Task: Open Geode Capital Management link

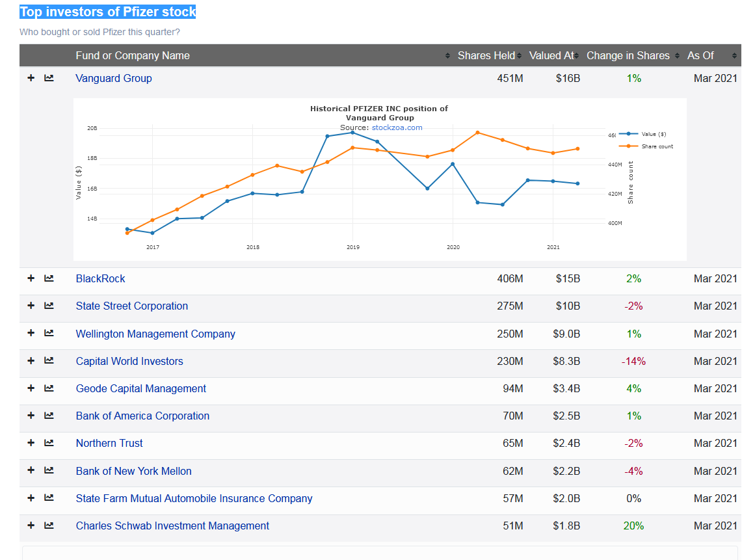Action: (x=140, y=388)
